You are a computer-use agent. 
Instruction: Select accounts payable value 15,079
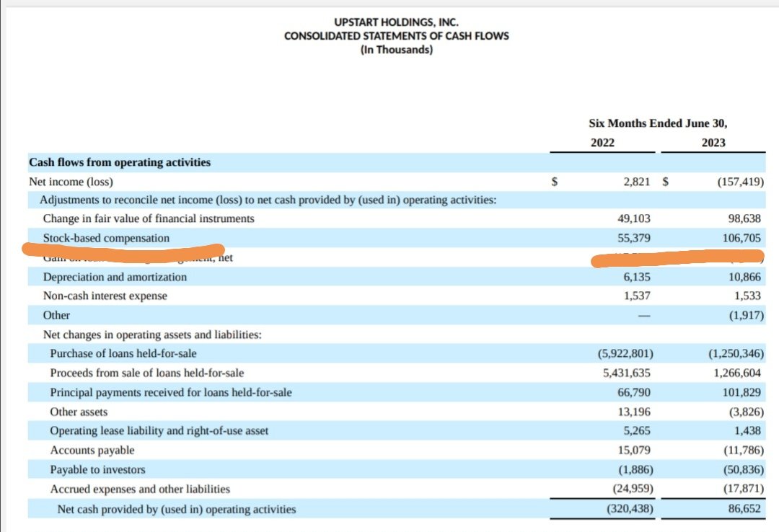point(633,451)
